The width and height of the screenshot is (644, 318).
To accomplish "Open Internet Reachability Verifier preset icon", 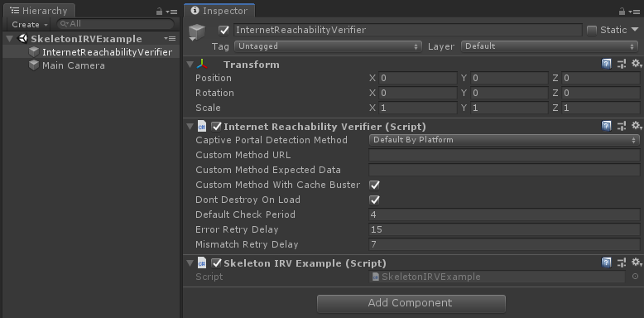I will pos(622,126).
